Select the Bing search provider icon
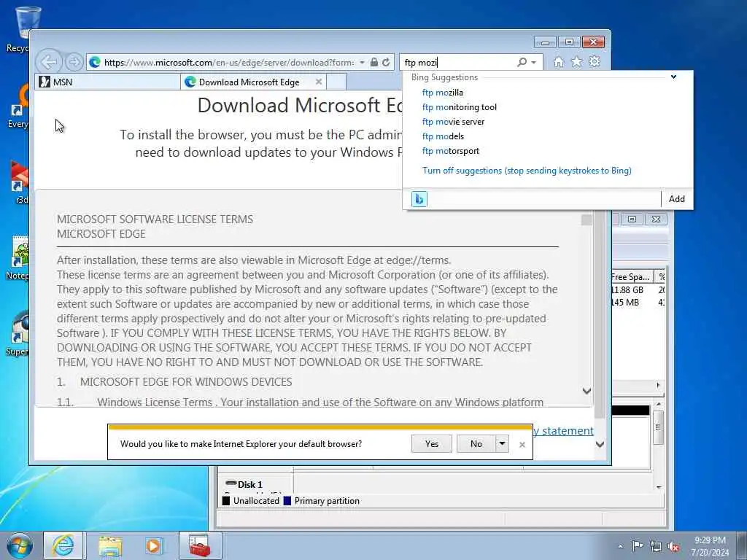The width and height of the screenshot is (747, 560). point(419,199)
